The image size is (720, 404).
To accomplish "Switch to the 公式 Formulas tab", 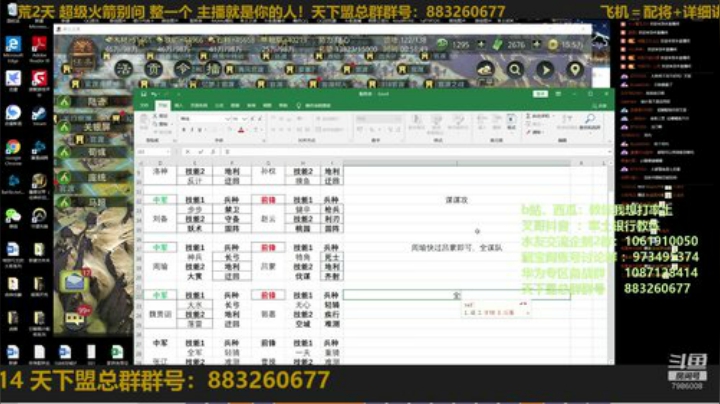I will (219, 106).
